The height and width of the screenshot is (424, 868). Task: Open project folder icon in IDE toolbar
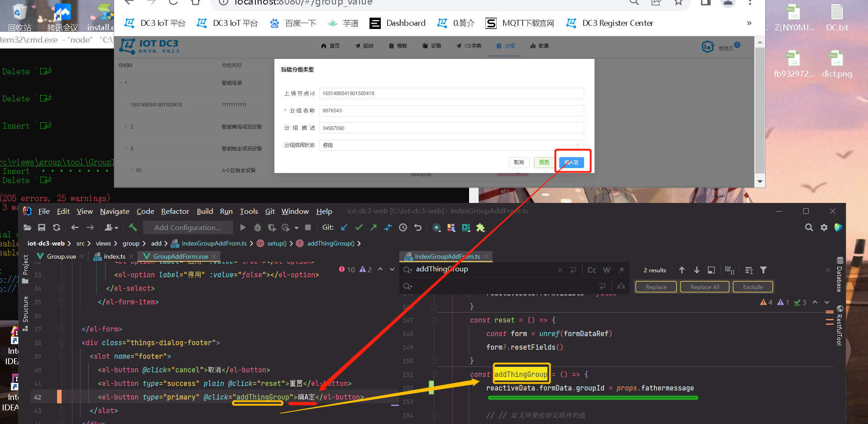coord(27,227)
